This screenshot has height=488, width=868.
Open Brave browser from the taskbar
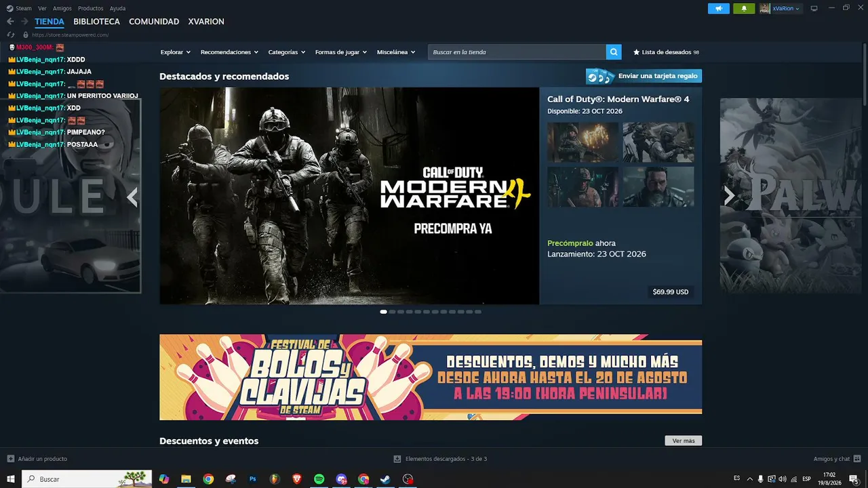coord(297,479)
